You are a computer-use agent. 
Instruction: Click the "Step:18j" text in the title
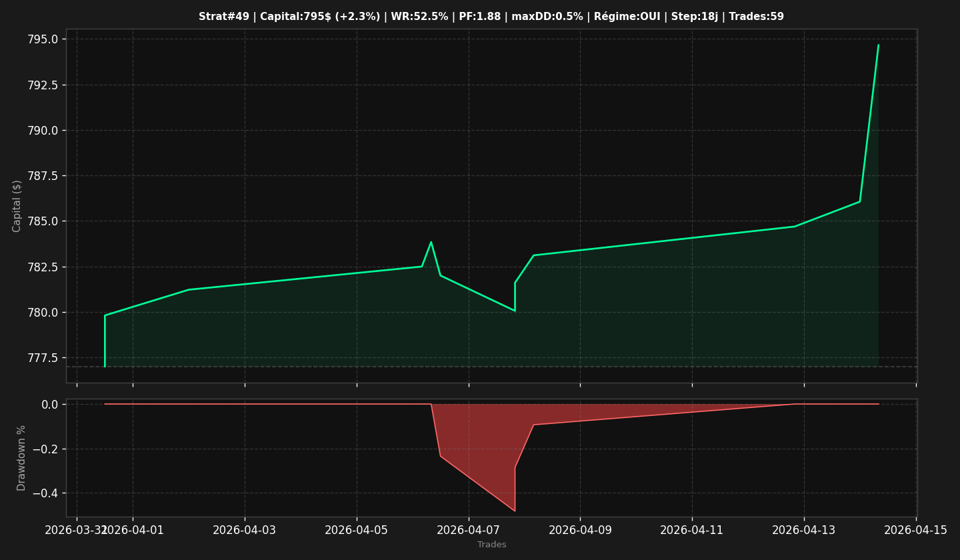(x=695, y=17)
